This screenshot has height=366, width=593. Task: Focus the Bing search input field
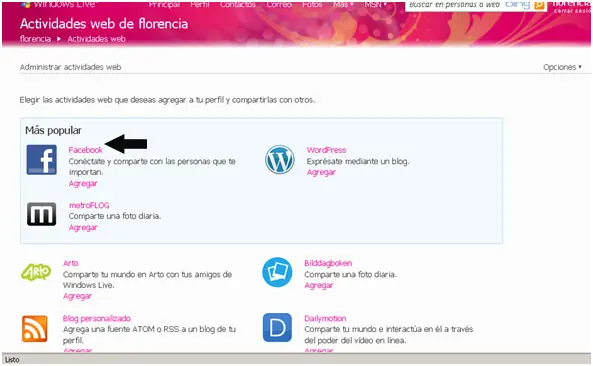[x=455, y=5]
